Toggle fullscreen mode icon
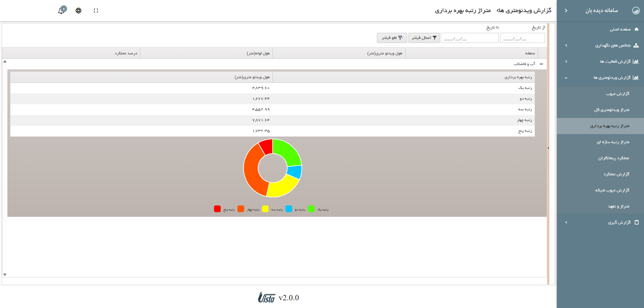This screenshot has width=644, height=308. 96,11
